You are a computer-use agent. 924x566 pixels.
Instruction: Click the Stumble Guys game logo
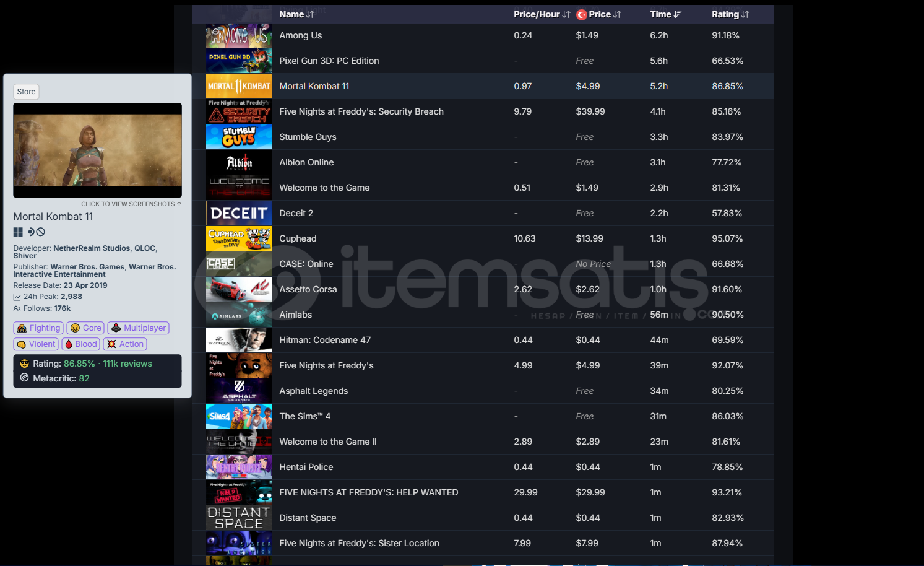(x=239, y=137)
